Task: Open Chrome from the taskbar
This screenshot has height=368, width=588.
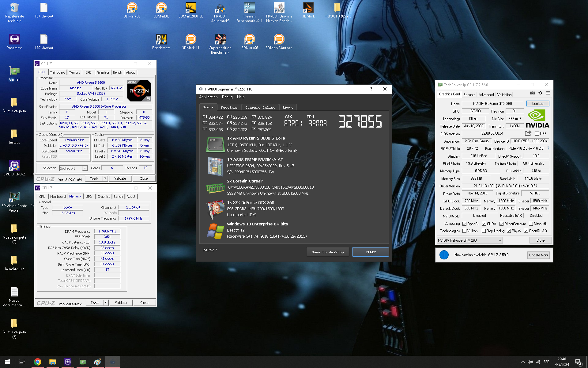Action: (38, 362)
